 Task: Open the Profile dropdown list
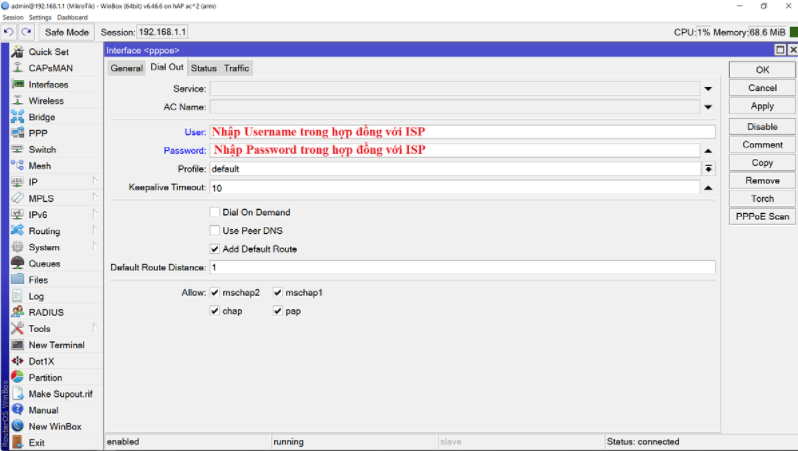708,169
